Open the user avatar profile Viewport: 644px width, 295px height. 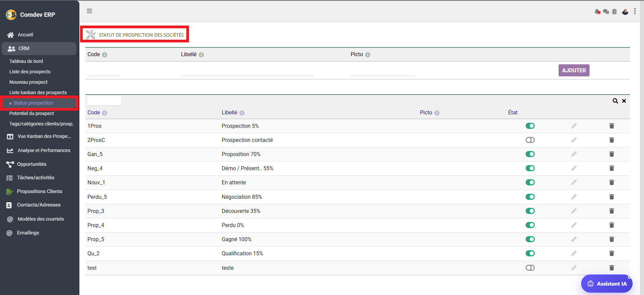click(625, 11)
